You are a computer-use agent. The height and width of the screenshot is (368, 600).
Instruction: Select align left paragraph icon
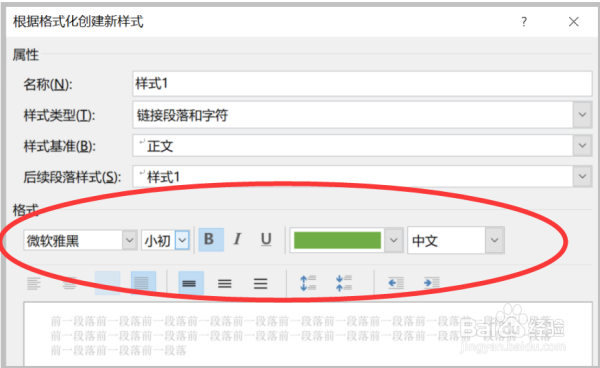pos(34,284)
